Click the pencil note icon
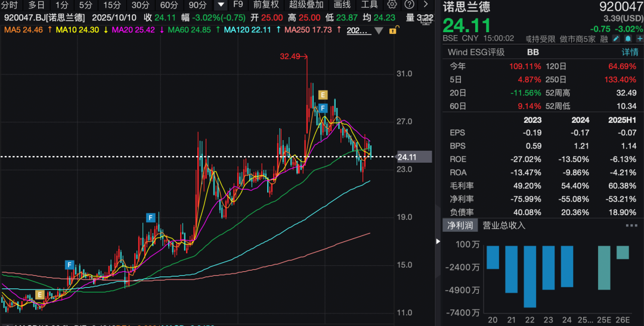The width and height of the screenshot is (644, 326). point(616,39)
